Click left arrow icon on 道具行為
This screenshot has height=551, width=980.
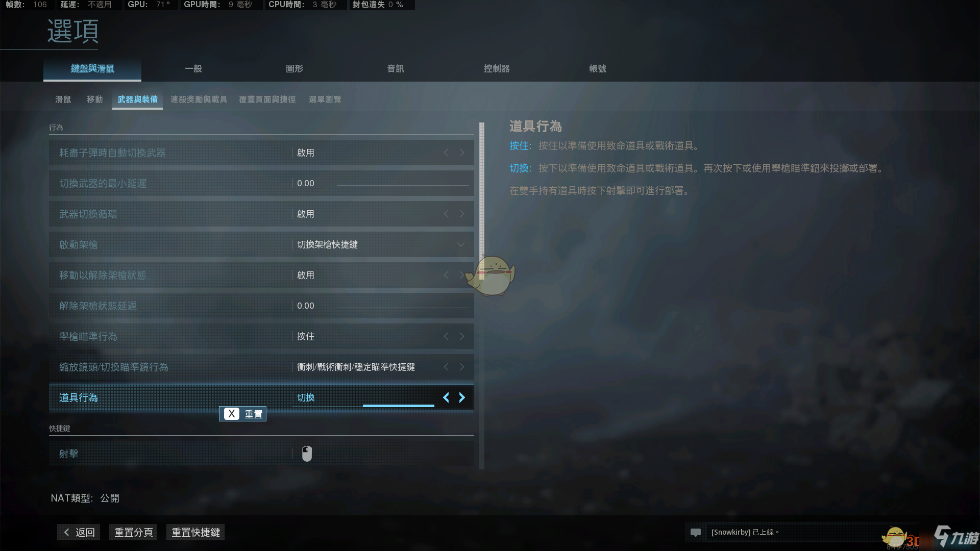[x=447, y=397]
